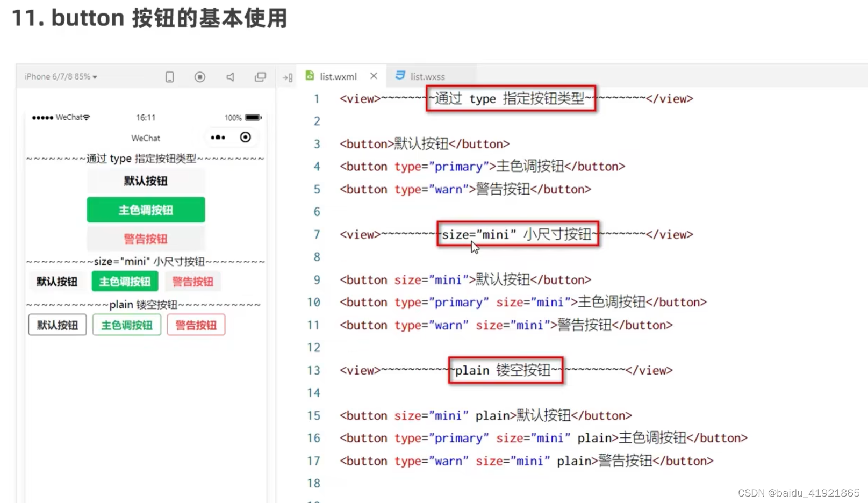Open the three-dot menu in WeChat capsule

point(218,138)
